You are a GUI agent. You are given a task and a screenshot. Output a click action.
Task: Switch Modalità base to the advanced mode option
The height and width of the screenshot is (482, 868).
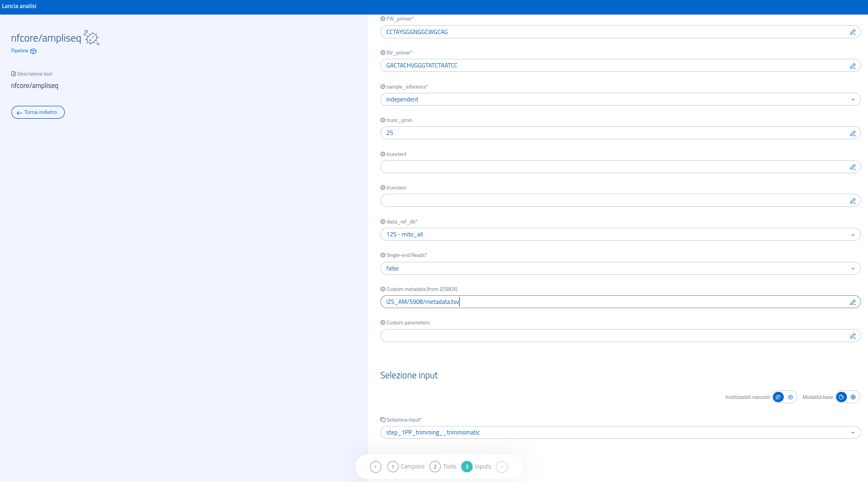[x=853, y=397]
